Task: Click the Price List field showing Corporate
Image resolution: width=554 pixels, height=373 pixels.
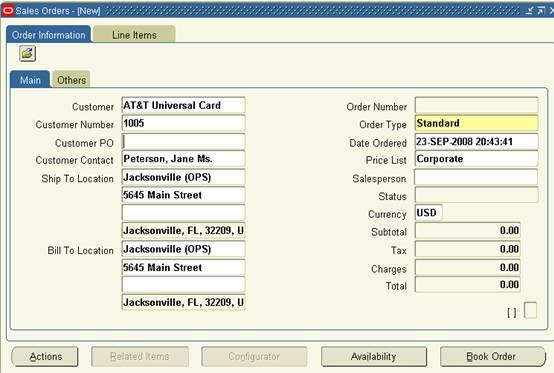Action: point(477,159)
